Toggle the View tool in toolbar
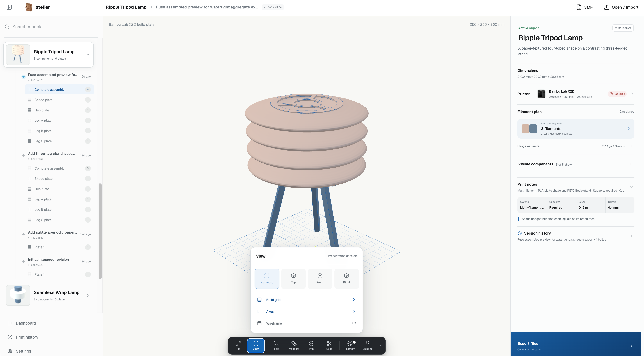 255,345
